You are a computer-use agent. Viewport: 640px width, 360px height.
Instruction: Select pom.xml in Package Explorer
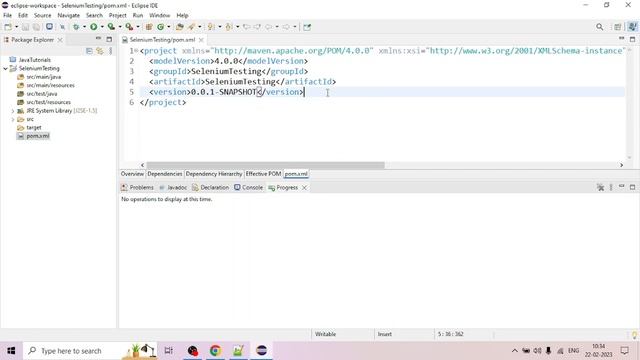tap(38, 136)
